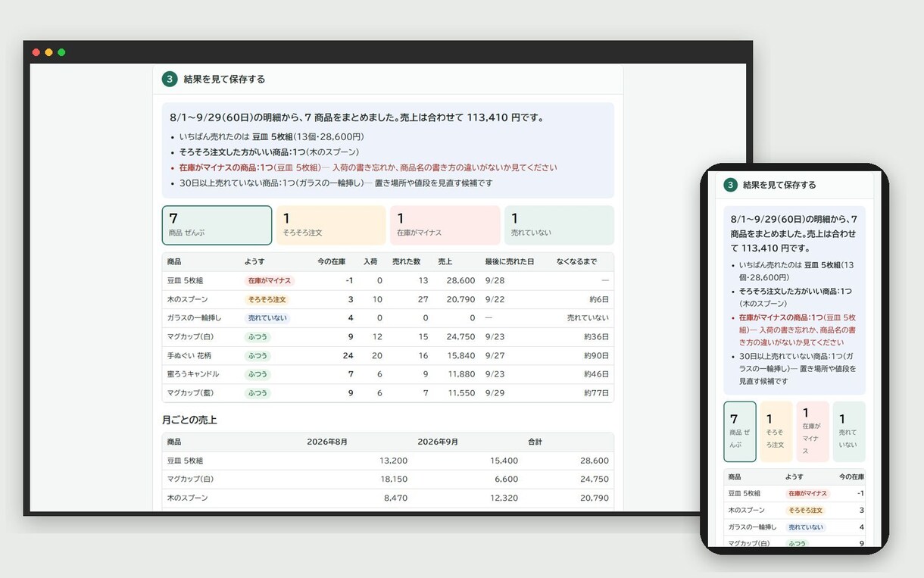
Task: Click the 9/29 last-sold date cell
Action: (495, 393)
